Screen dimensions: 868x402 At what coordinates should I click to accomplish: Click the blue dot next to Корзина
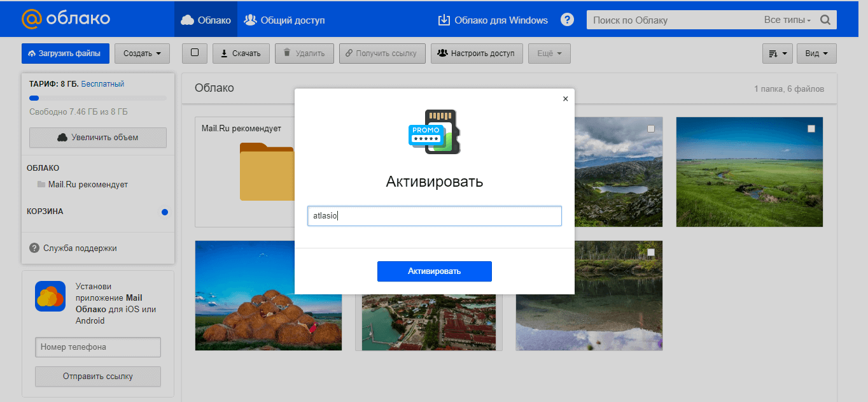(x=165, y=212)
